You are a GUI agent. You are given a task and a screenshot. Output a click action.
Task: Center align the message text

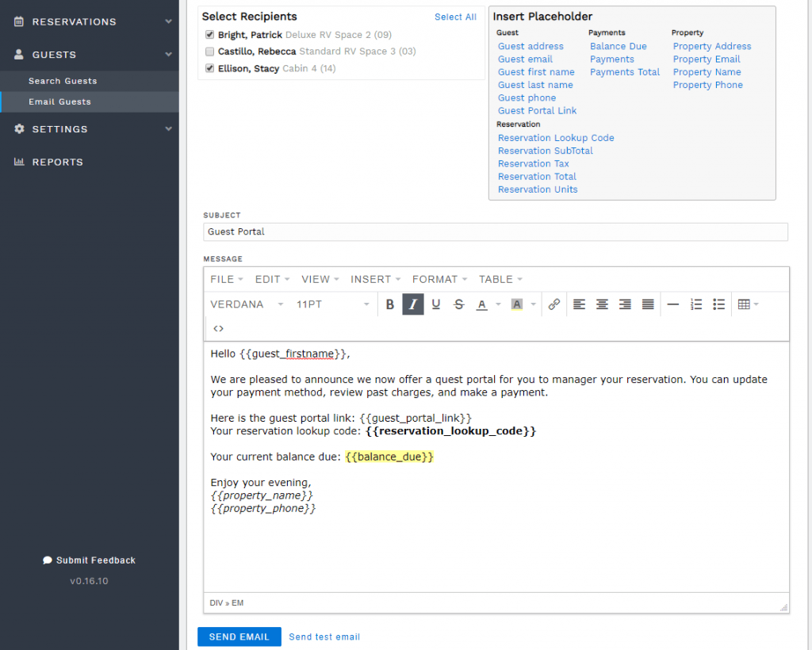pos(602,304)
